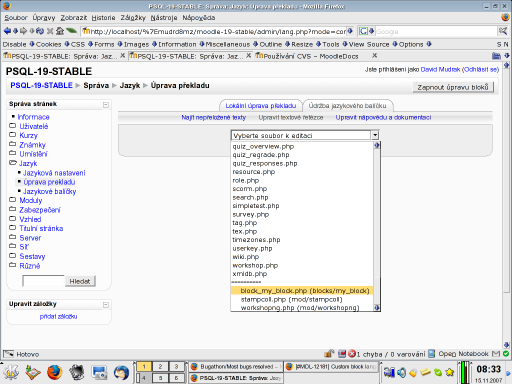Select stampcoll.php (mod/stampcoll) option
The width and height of the screenshot is (512, 384).
302,299
